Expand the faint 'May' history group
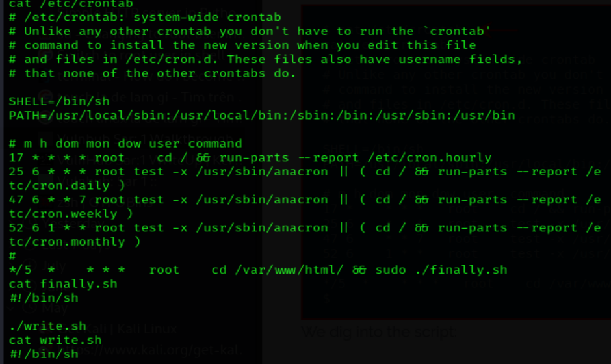611x364 pixels. pyautogui.click(x=55, y=308)
